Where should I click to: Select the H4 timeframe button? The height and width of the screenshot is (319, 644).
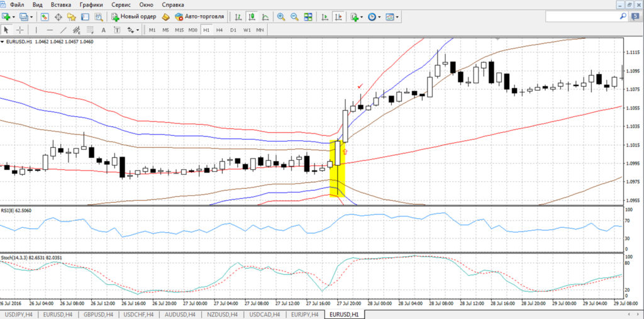[x=219, y=30]
